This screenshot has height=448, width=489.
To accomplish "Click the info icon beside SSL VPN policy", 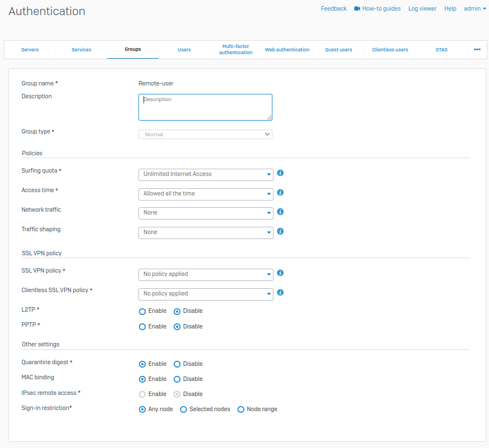I will pos(280,273).
